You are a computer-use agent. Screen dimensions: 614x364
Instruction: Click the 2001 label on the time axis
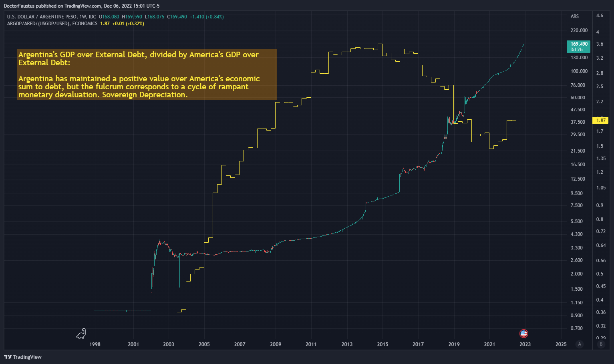click(x=133, y=344)
